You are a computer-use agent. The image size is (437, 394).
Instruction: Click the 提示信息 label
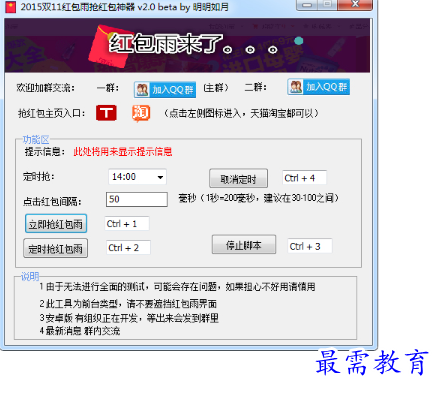pos(45,152)
